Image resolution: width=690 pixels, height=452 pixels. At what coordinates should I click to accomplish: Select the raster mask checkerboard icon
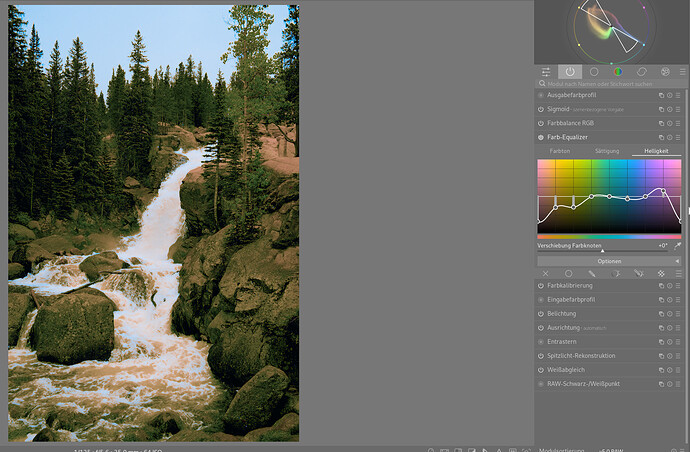pos(661,273)
